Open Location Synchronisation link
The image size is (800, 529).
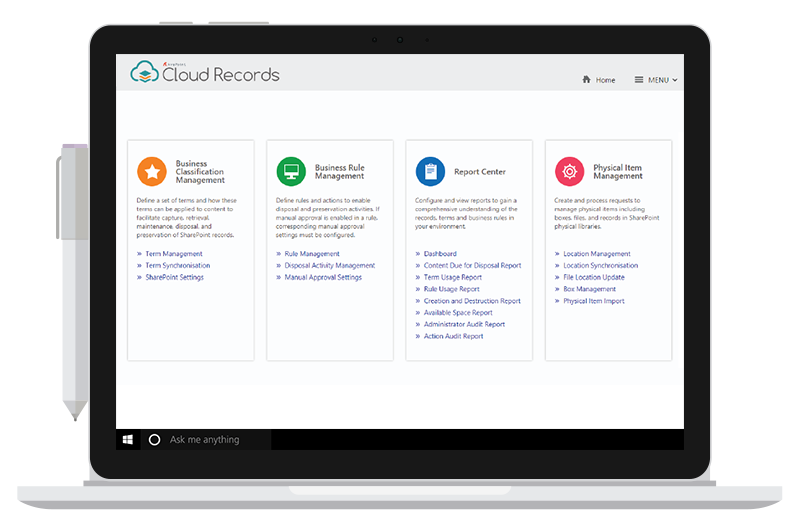point(601,265)
